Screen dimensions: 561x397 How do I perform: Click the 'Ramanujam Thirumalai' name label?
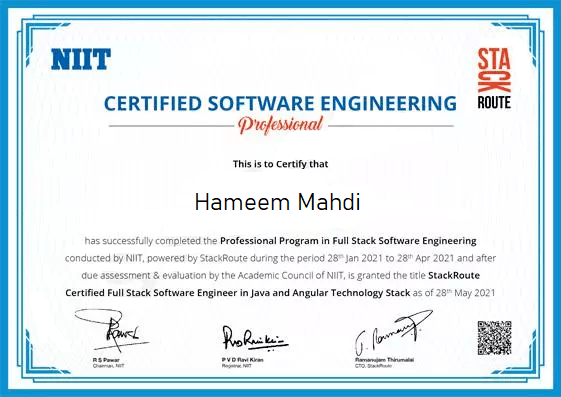(x=385, y=360)
